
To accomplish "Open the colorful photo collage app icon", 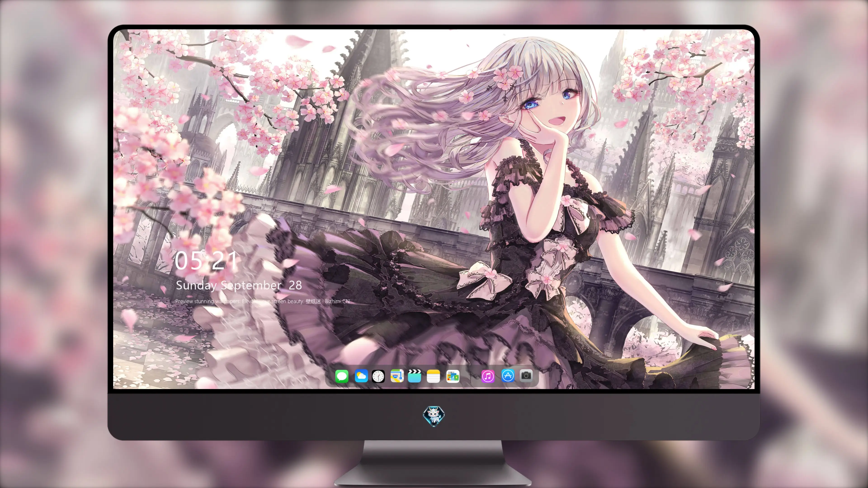I will point(453,376).
